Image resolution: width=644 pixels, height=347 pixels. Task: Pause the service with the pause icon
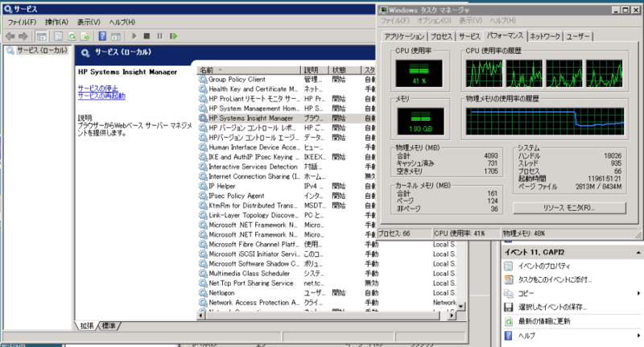pos(159,36)
